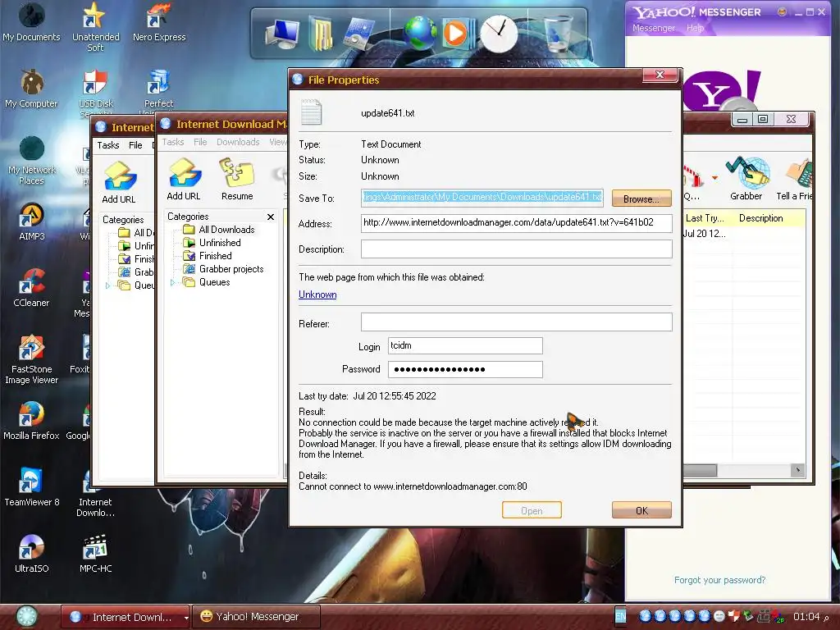Open Downloads menu in IDM
Image resolution: width=840 pixels, height=630 pixels.
tap(238, 142)
